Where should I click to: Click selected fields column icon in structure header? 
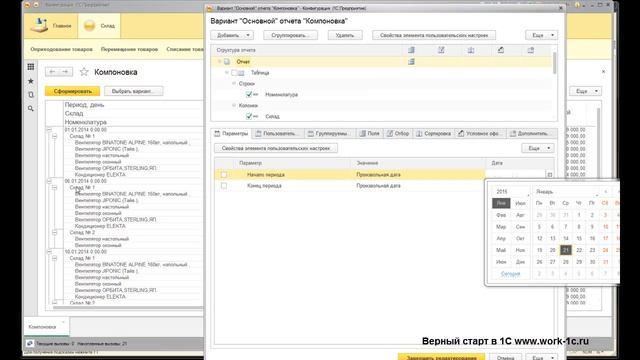[x=411, y=50]
